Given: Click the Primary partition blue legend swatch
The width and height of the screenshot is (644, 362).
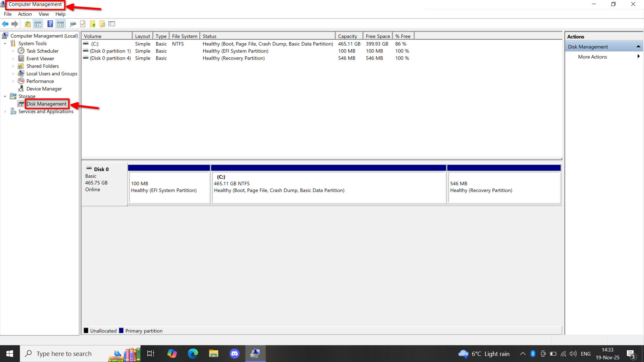Looking at the screenshot, I should 121,331.
